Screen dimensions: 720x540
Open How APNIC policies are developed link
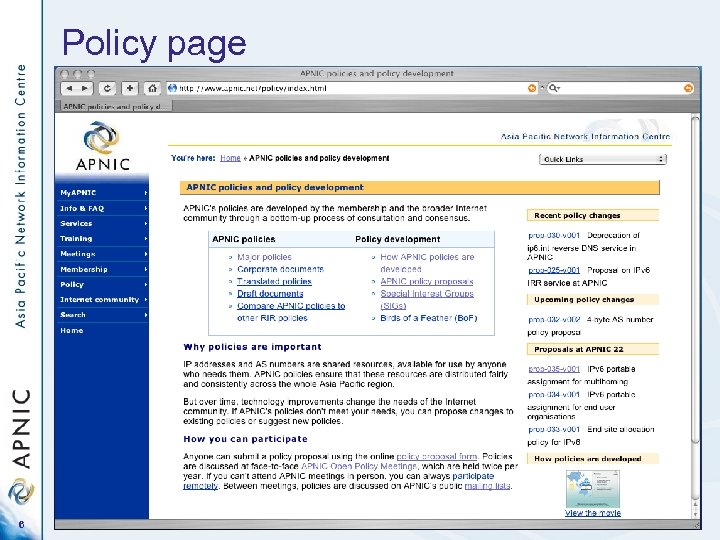pos(427,263)
